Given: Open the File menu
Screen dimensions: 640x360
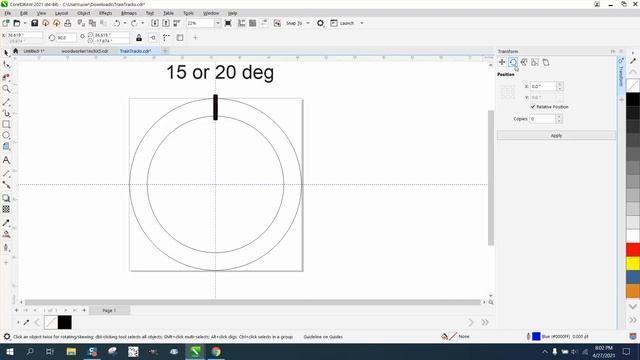Looking at the screenshot, I should [x=8, y=13].
